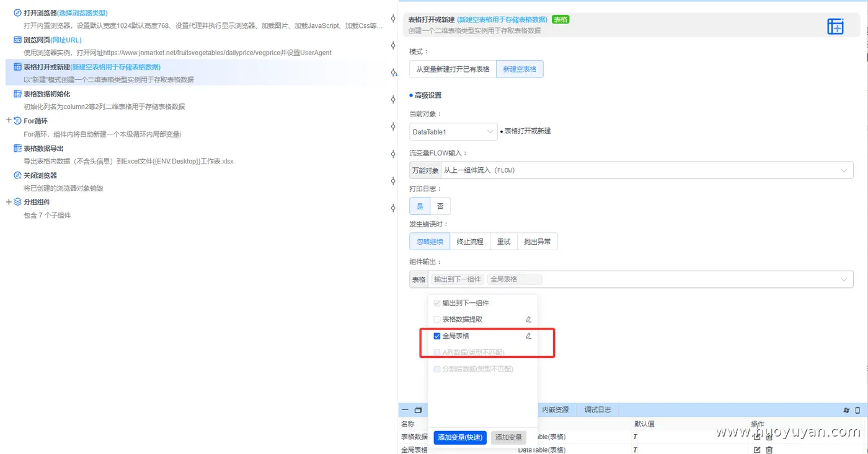Viewport: 868px width, 454px height.
Task: Click the 全局表格 name cell in the variables table
Action: click(x=414, y=450)
